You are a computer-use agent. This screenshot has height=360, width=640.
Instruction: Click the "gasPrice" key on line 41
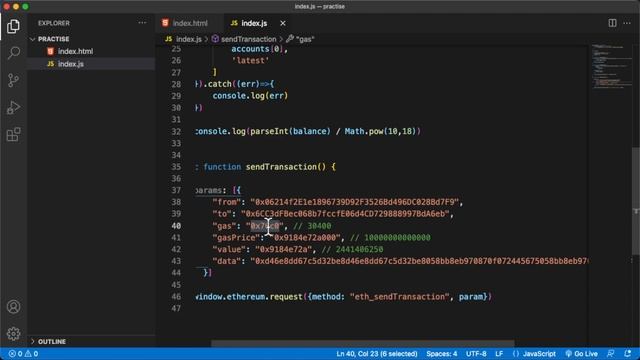pyautogui.click(x=236, y=238)
